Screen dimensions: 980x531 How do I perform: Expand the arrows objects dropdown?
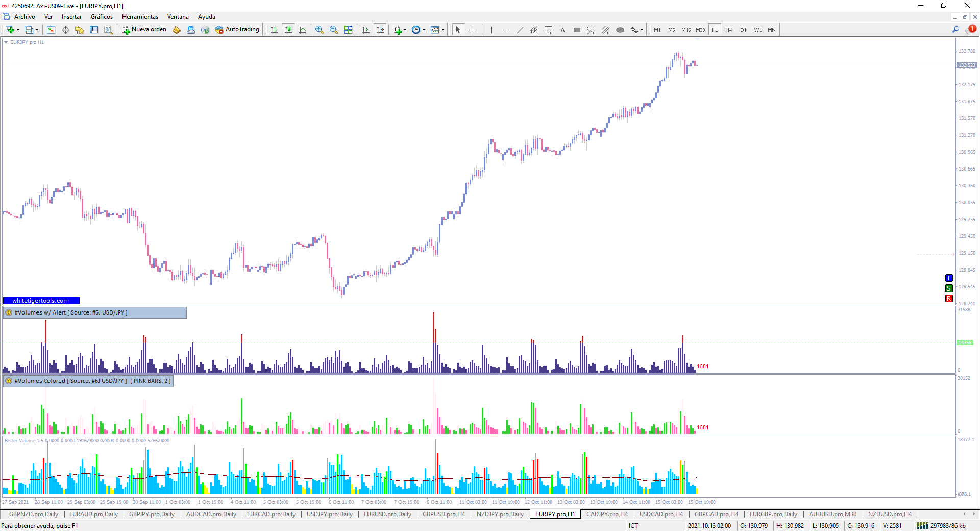(642, 30)
